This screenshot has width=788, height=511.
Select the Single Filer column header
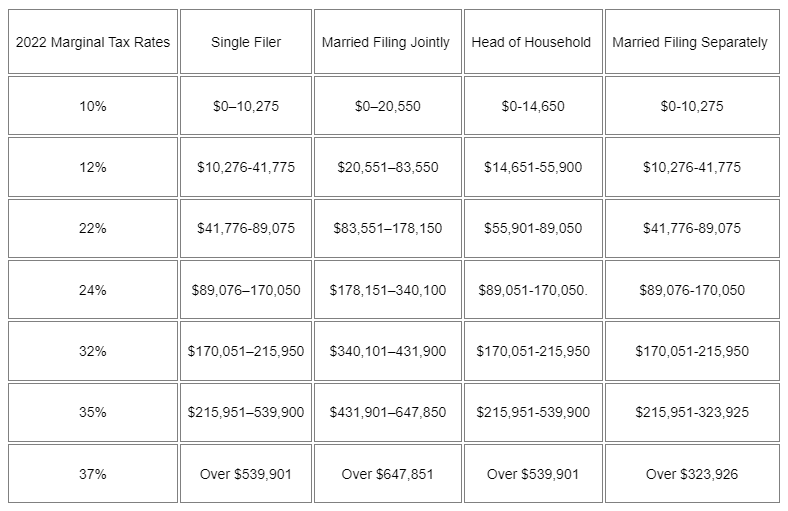point(246,43)
